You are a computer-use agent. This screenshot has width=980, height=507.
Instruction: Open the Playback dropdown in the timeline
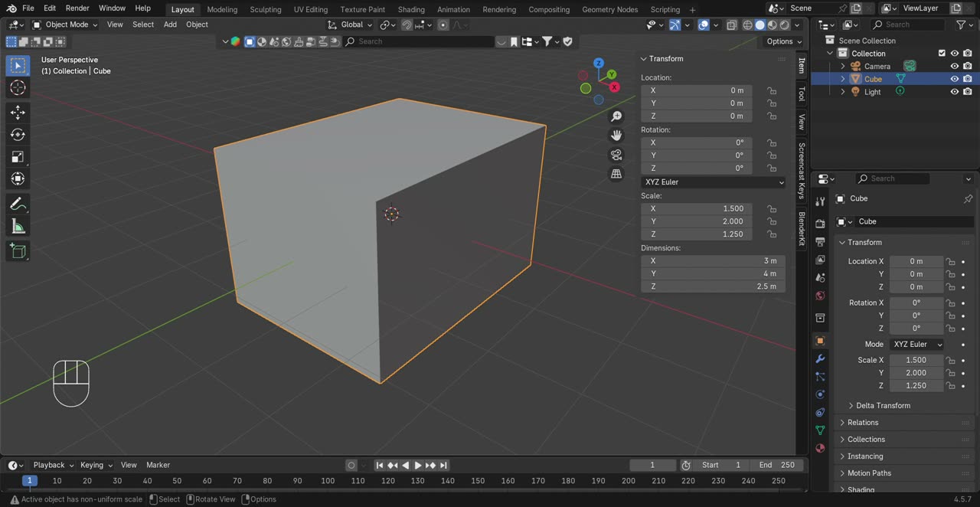pyautogui.click(x=53, y=465)
